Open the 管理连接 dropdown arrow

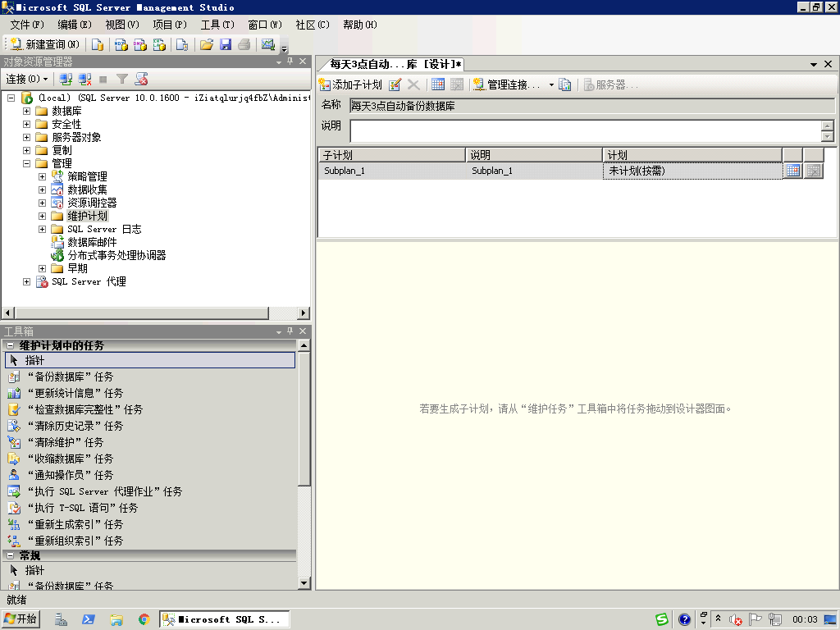(551, 84)
